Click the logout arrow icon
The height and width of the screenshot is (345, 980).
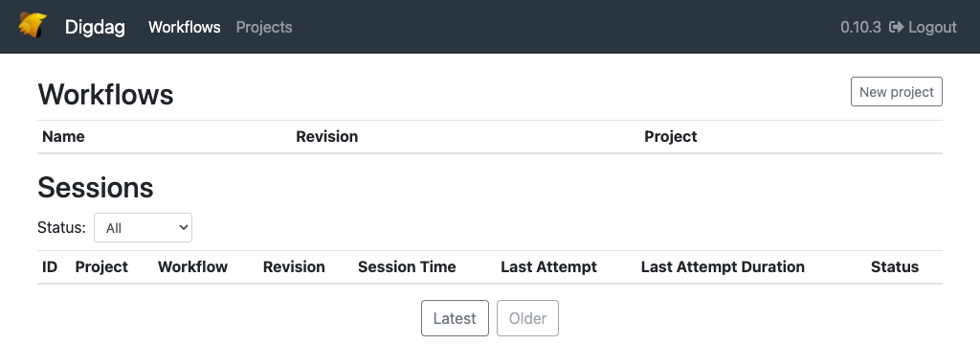tap(896, 27)
